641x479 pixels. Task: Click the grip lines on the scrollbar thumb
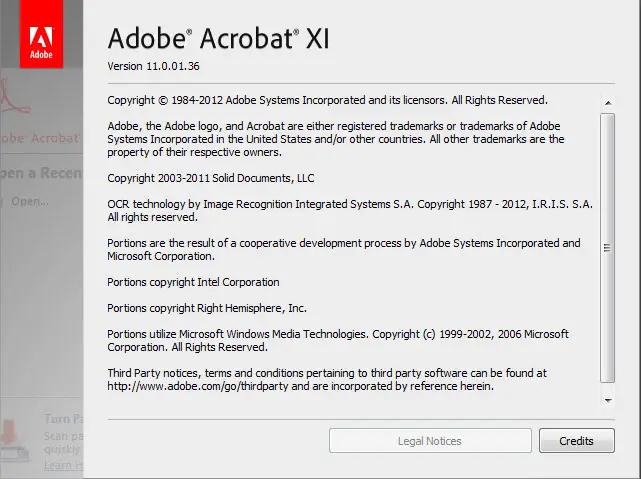(607, 248)
